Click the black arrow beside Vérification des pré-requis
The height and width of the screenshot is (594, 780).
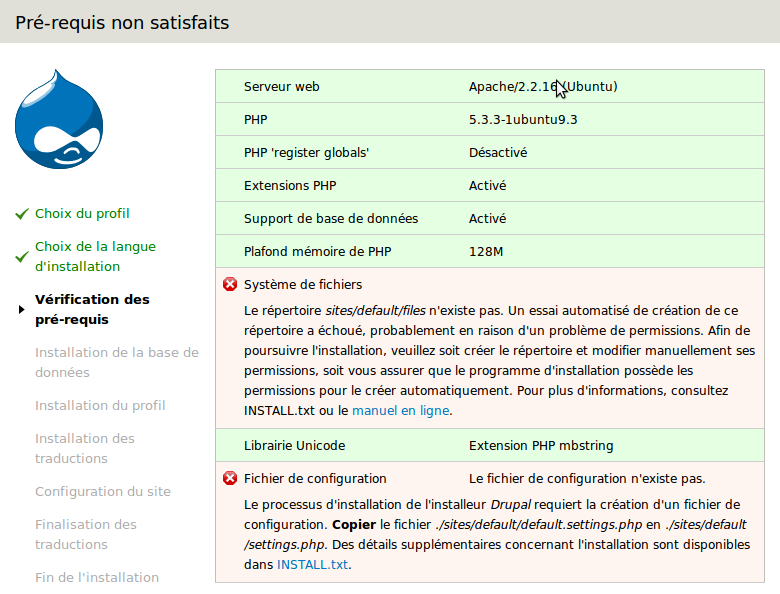pos(21,309)
